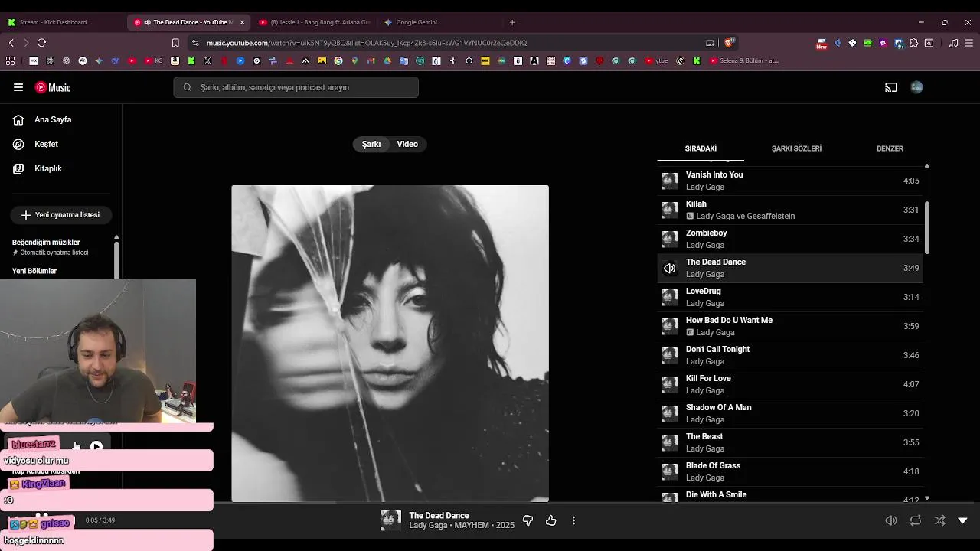The height and width of the screenshot is (551, 980).
Task: Open the account avatar menu
Action: click(x=916, y=87)
